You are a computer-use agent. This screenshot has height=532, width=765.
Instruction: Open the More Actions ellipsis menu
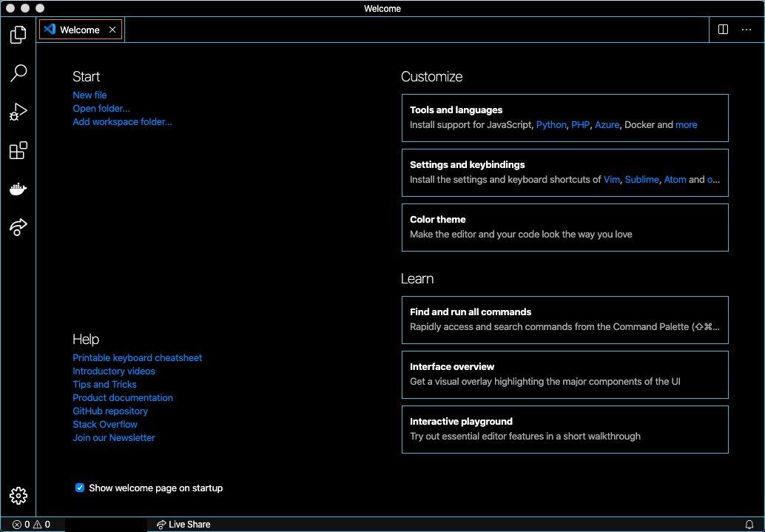tap(746, 30)
